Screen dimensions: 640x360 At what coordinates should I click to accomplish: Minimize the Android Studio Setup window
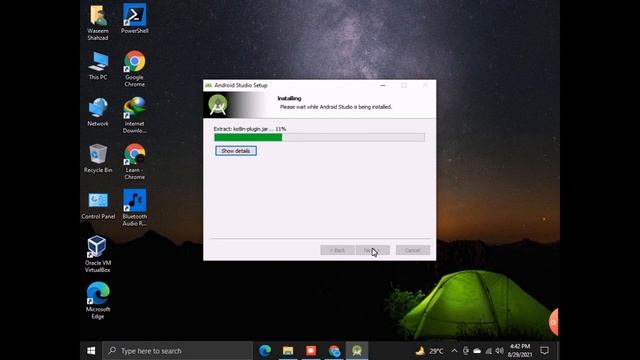[382, 85]
